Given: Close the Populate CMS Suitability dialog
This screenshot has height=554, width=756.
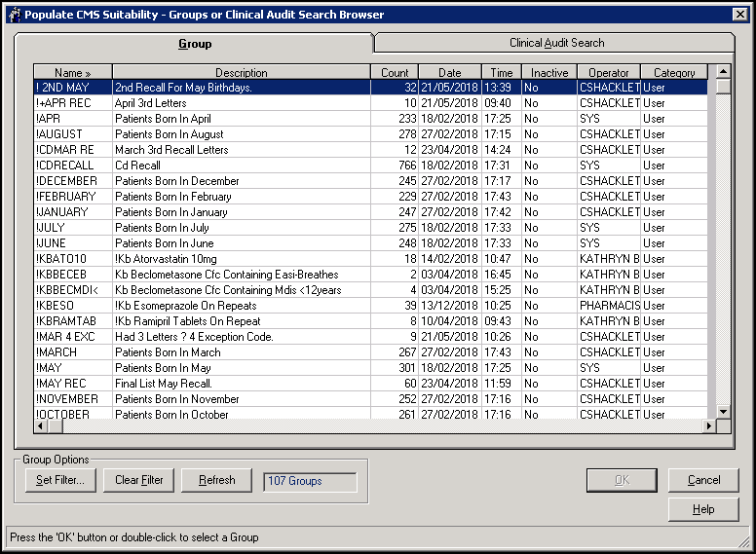Looking at the screenshot, I should [740, 14].
